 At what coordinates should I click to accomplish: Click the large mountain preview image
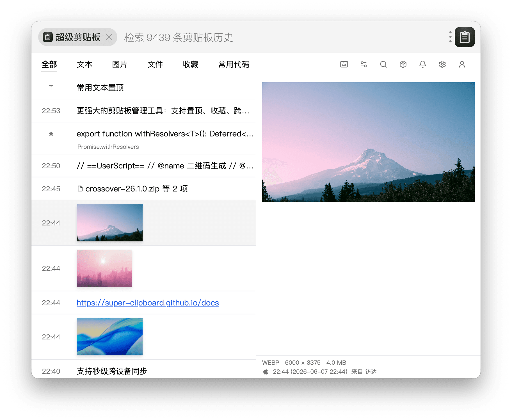coord(368,142)
